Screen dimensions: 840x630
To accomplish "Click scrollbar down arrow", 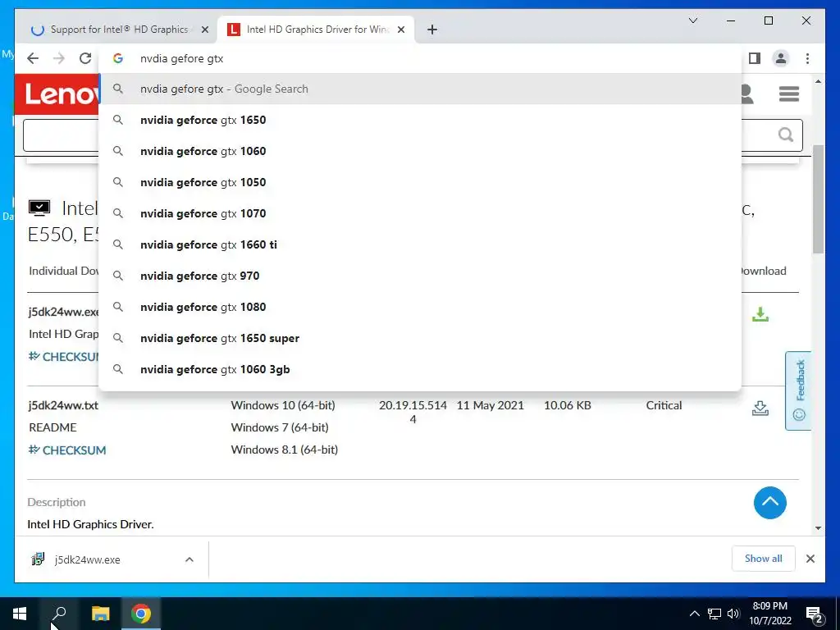I will (x=818, y=528).
